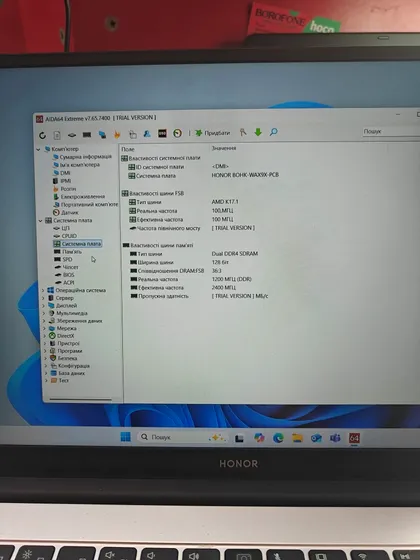Expand the Збереження даних node

point(44,321)
